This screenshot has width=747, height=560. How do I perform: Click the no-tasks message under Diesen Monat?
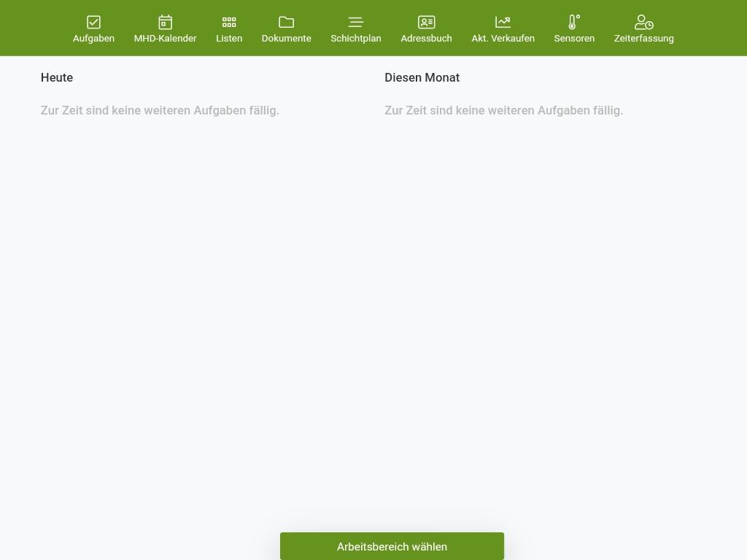coord(503,111)
